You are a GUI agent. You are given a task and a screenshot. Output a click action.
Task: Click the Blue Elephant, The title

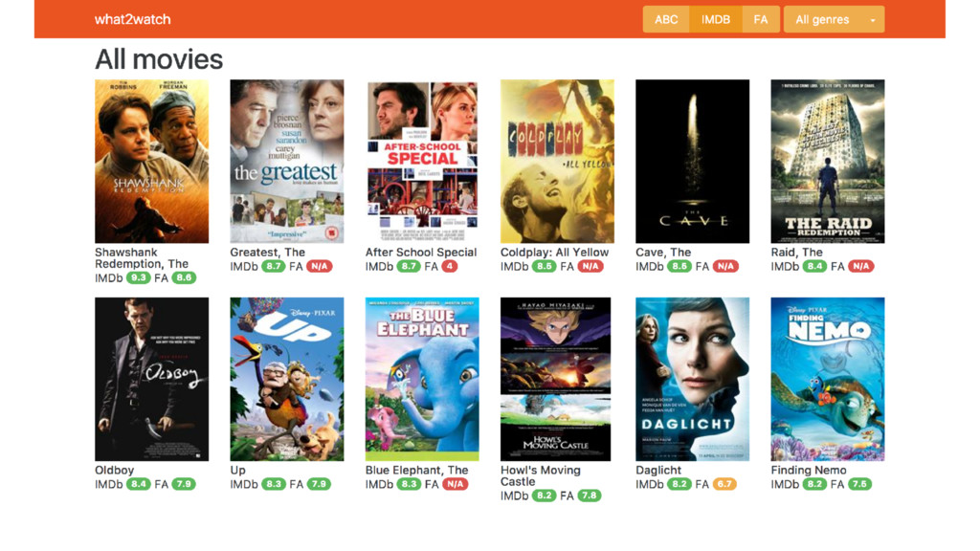tap(417, 470)
